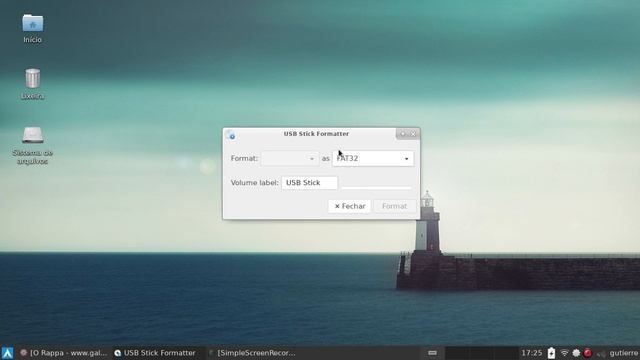Click the Volume label input field

click(309, 183)
